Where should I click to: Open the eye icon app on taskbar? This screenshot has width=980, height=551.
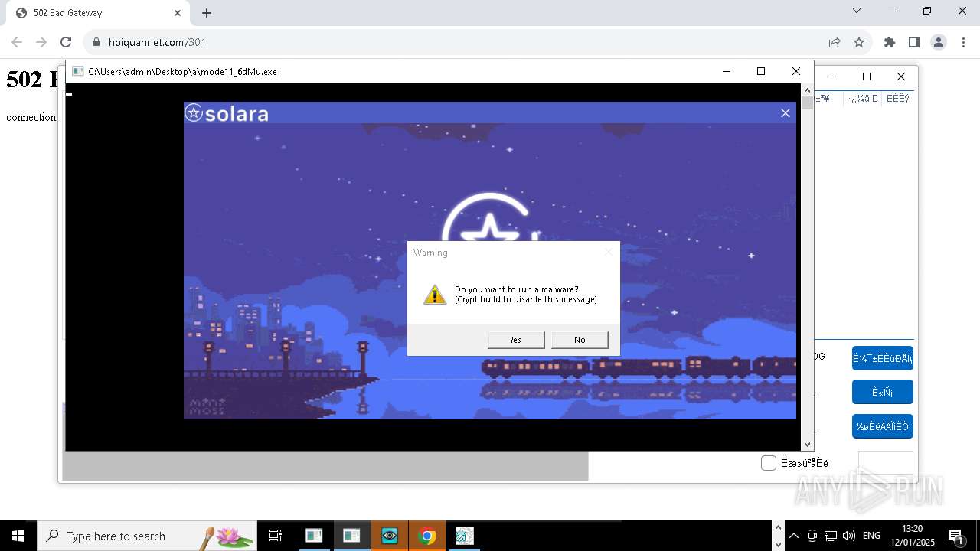(x=390, y=536)
